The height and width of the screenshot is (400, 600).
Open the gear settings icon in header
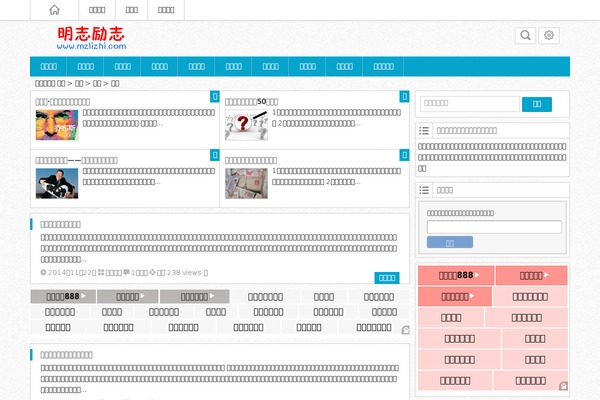click(549, 36)
